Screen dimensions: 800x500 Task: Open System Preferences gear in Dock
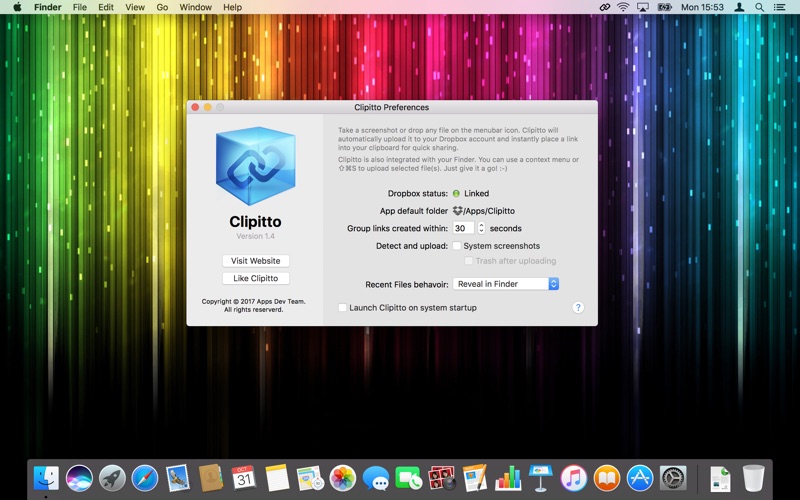point(673,478)
